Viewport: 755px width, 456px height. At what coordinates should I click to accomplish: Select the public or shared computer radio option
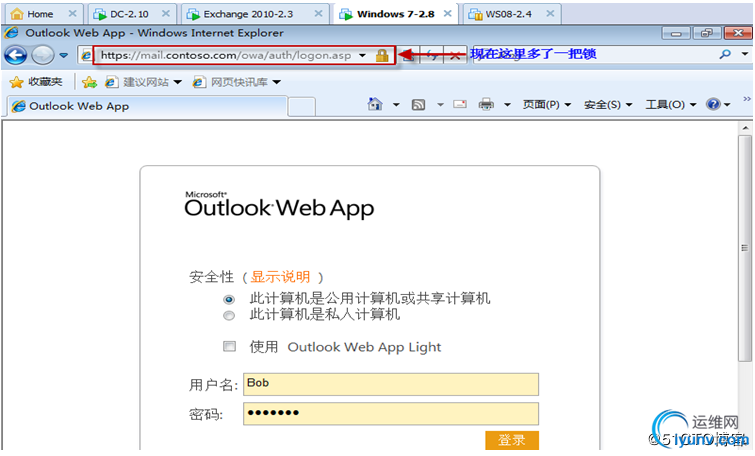229,300
